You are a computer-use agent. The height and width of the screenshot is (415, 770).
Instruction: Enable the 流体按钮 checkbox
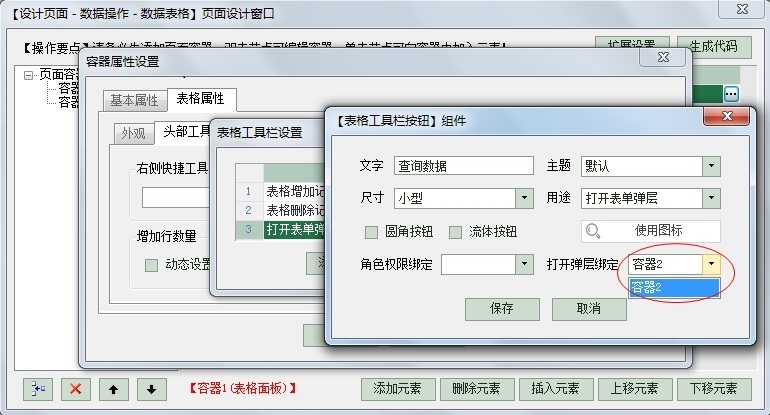455,232
